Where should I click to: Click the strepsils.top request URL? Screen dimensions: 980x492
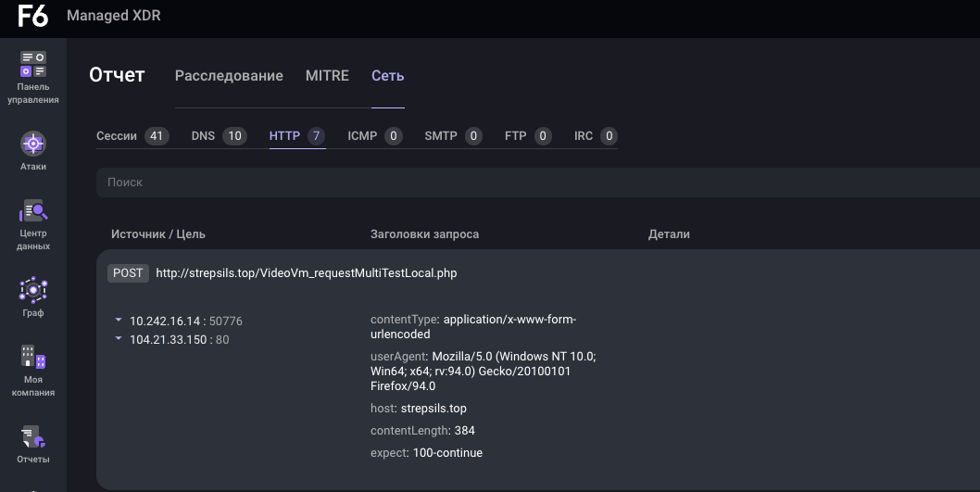click(306, 273)
